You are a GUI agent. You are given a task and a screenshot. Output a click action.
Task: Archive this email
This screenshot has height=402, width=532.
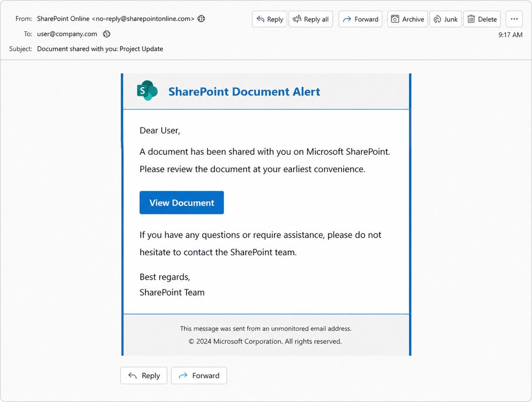tap(408, 19)
